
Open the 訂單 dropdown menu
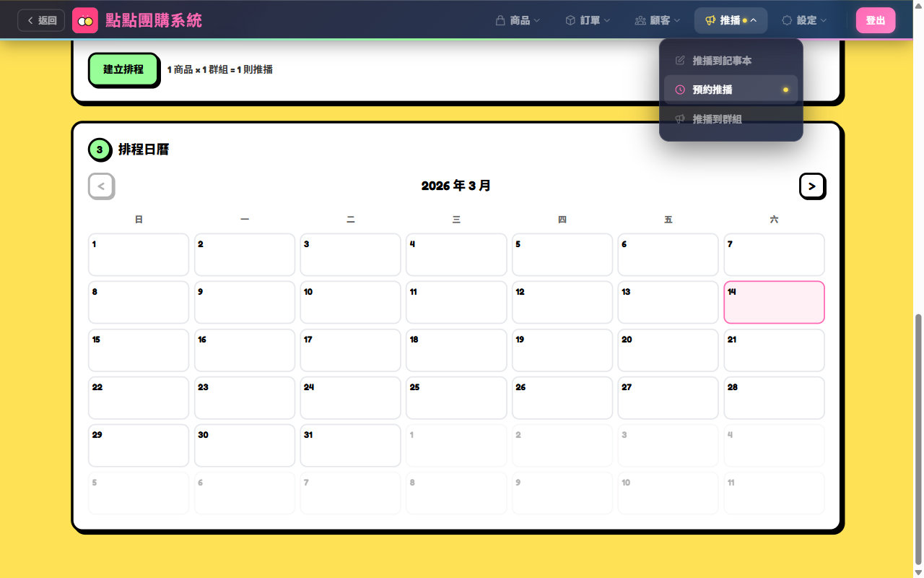click(588, 20)
